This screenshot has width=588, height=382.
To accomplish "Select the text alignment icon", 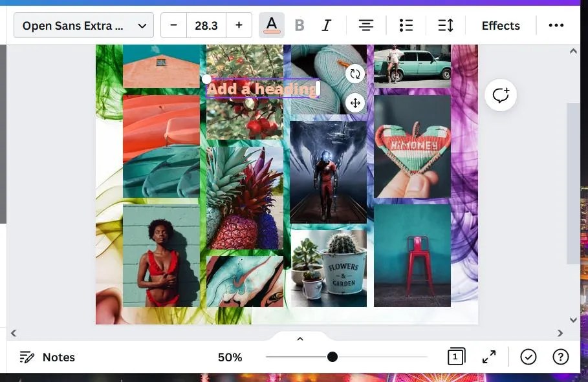I will coord(366,25).
